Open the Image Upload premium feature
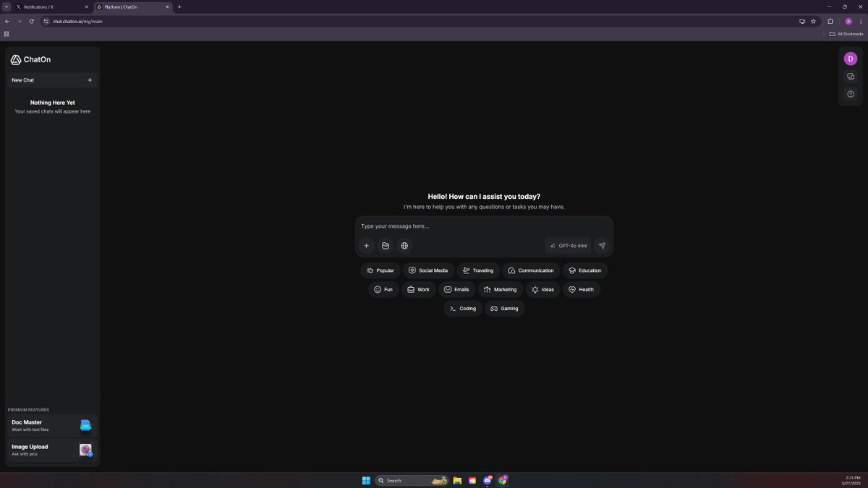This screenshot has width=868, height=488. tap(51, 450)
